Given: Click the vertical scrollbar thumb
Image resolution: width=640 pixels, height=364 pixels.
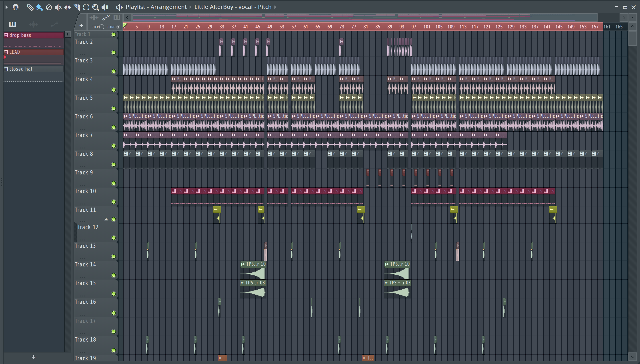Looking at the screenshot, I should tap(632, 38).
